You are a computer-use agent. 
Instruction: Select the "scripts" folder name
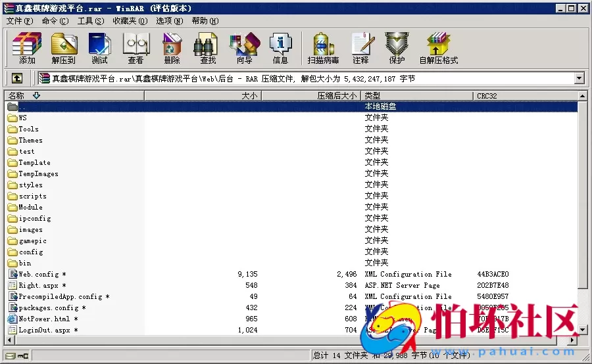(x=33, y=196)
